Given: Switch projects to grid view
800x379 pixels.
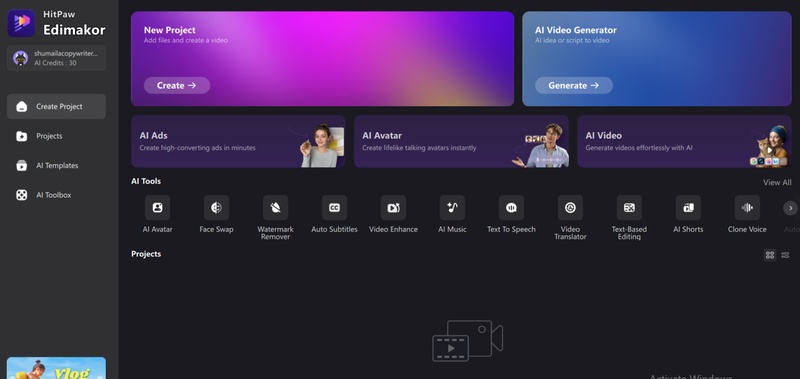Looking at the screenshot, I should [x=770, y=255].
